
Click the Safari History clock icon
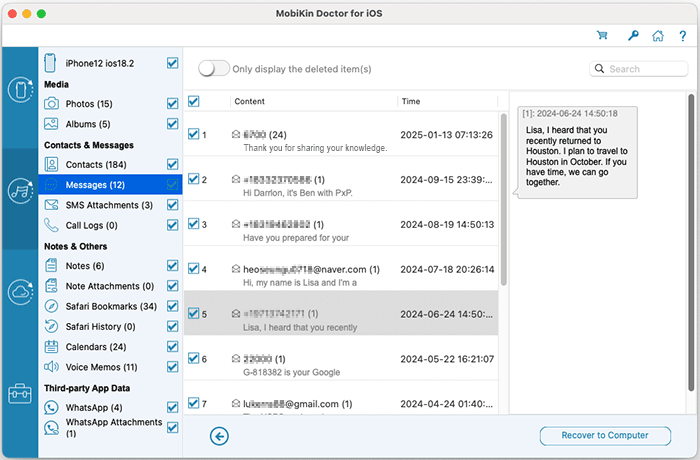(x=51, y=326)
